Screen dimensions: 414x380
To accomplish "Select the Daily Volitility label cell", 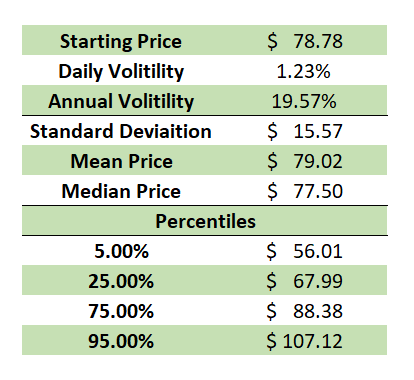I will [x=121, y=71].
